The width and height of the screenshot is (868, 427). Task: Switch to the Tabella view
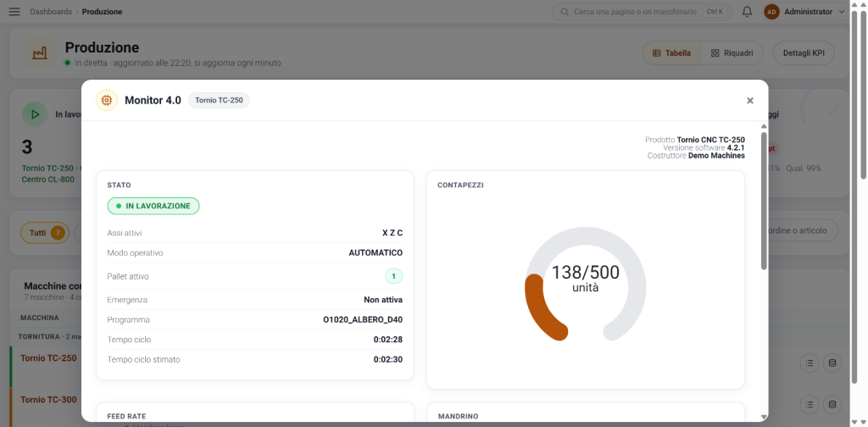[672, 53]
